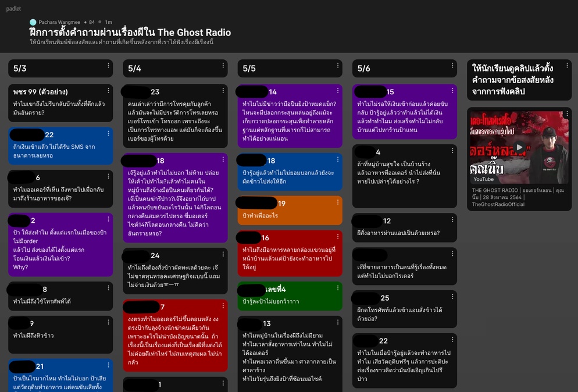Open three-dot menu on orange card 'ป้าทำเพื่ออะไร'
This screenshot has height=392, width=578.
pyautogui.click(x=338, y=202)
